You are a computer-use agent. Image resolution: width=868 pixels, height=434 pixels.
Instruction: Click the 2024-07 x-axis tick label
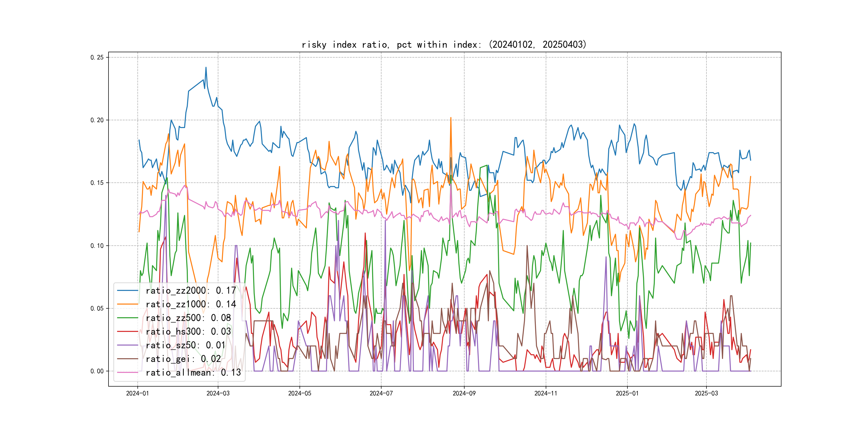(381, 393)
